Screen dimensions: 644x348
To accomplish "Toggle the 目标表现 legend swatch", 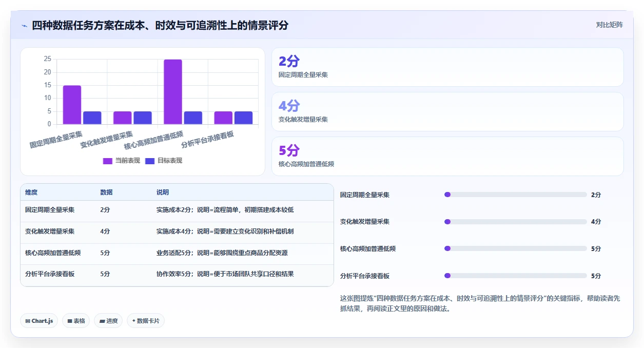I will (150, 161).
